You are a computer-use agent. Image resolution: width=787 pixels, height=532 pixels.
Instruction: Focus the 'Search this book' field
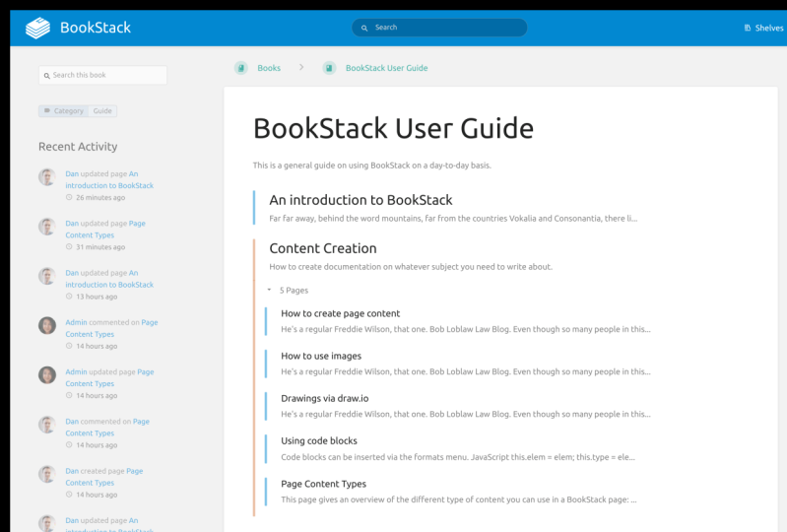coord(102,75)
